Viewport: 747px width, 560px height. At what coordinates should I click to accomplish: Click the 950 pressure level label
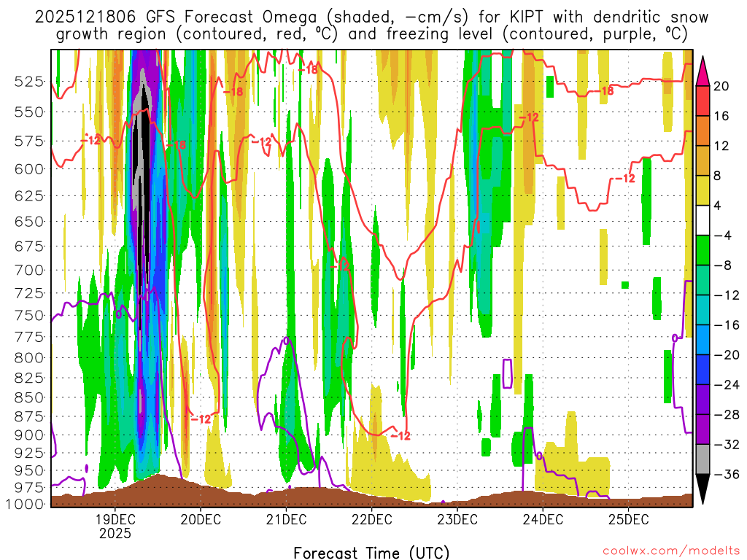29,470
